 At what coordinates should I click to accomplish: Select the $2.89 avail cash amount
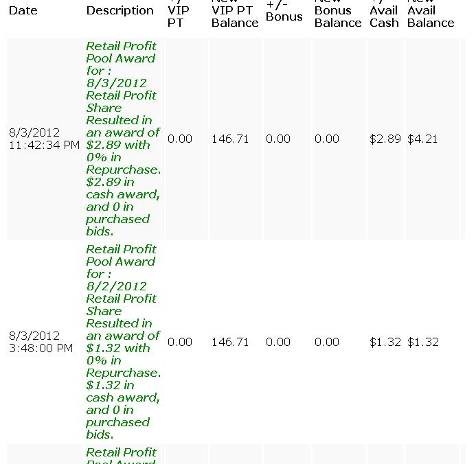coord(385,139)
